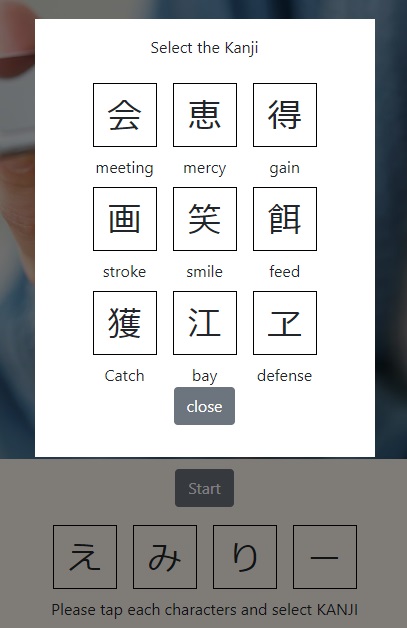Select the kanji 画 for stroke
This screenshot has width=407, height=628.
(x=125, y=219)
